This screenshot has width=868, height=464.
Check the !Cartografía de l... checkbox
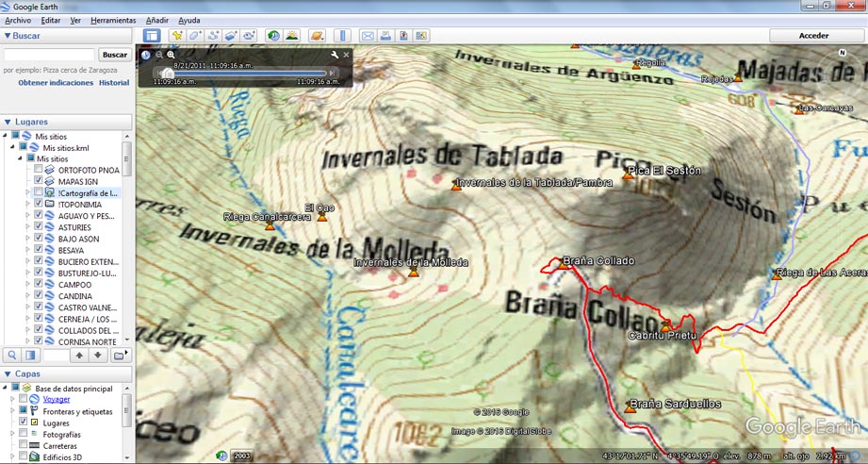(39, 192)
